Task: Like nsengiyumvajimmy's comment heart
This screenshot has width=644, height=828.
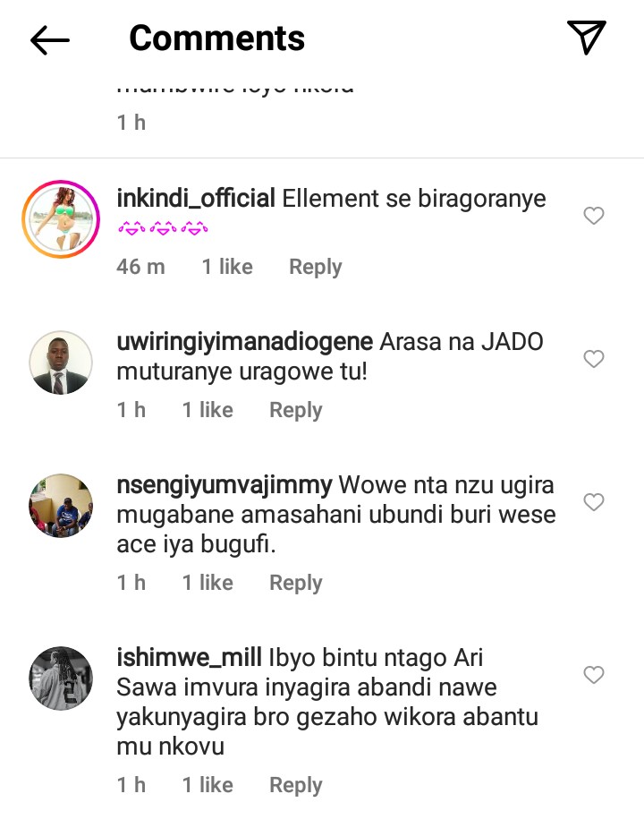Action: tap(593, 501)
